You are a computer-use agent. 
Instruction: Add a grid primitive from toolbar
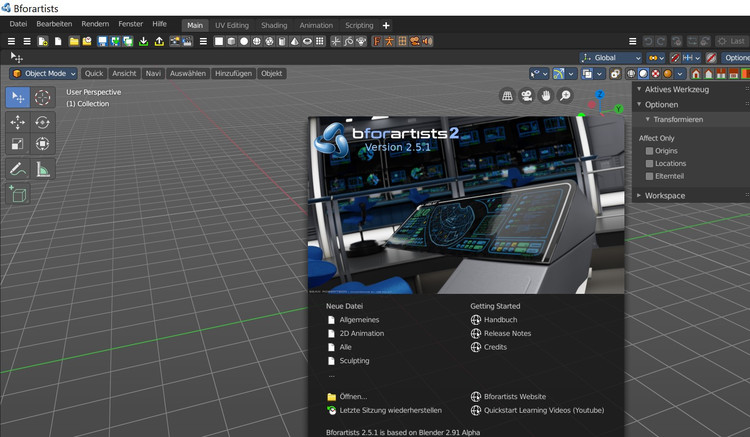[x=320, y=41]
